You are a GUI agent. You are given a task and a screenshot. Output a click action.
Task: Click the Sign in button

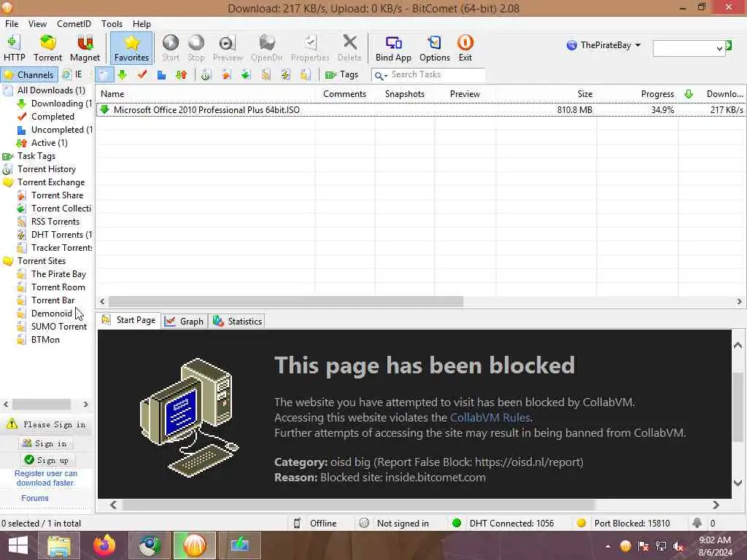[44, 443]
